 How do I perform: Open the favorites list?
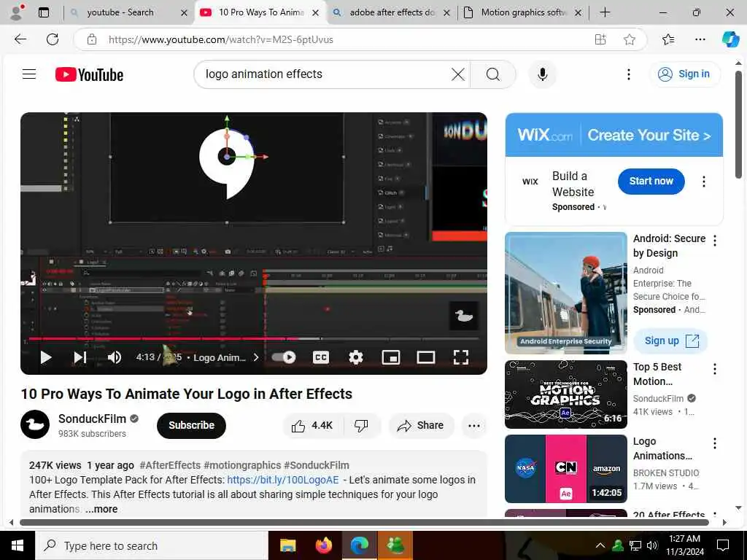click(x=668, y=39)
